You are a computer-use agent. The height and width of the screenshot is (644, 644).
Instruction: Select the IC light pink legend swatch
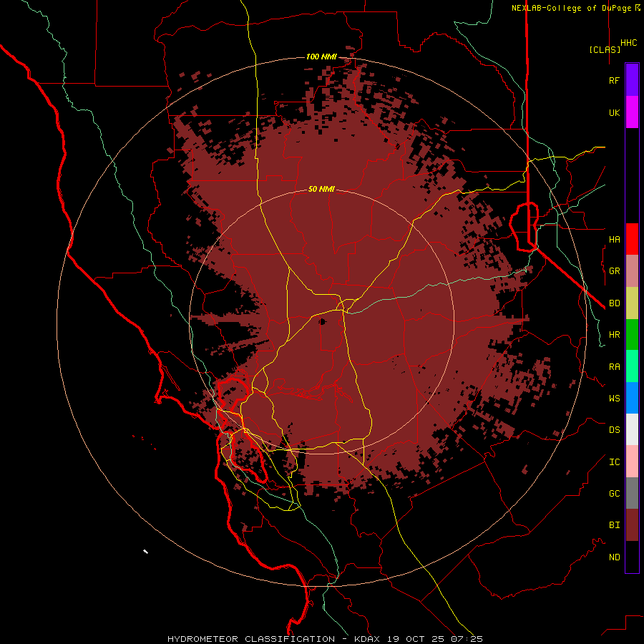point(632,462)
